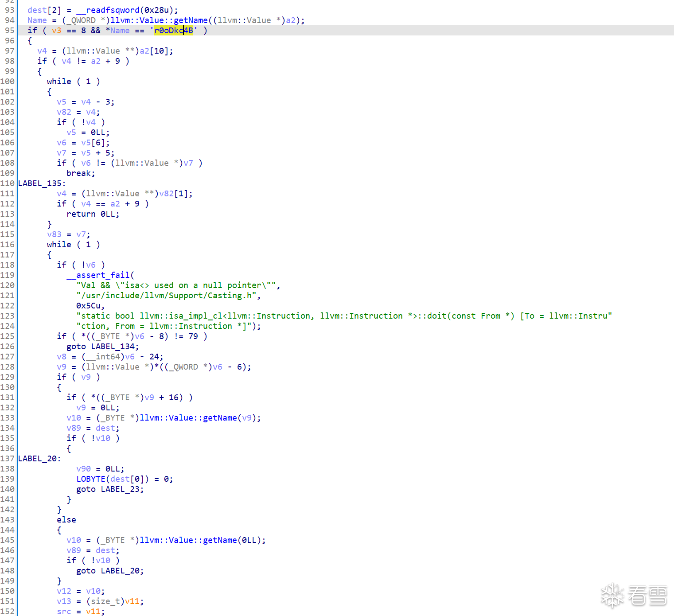Click 0x5Cu constant on line 122

coord(90,306)
